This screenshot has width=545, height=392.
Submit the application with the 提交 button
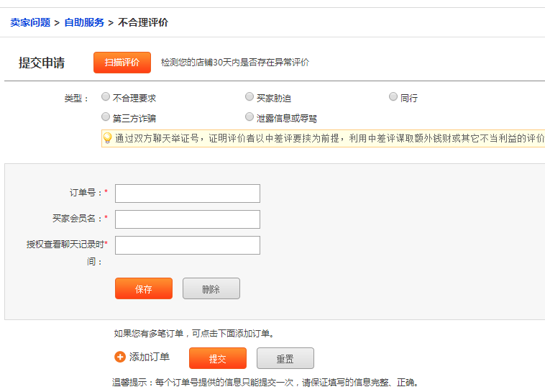[x=218, y=358]
